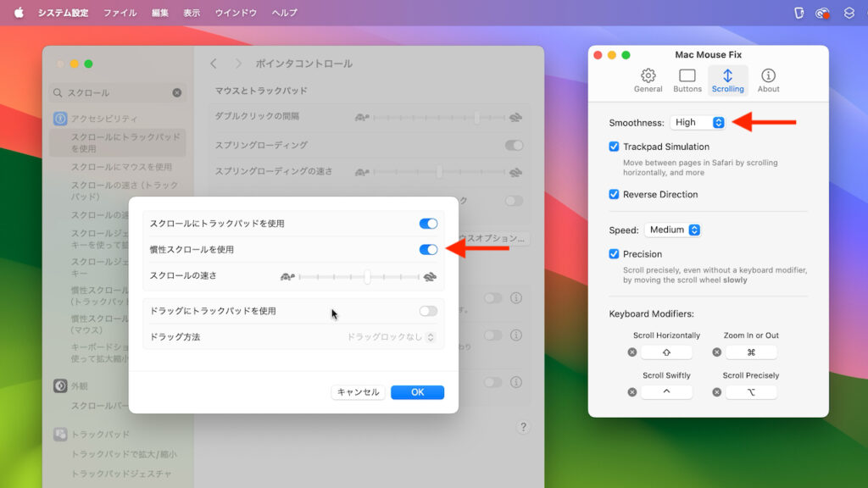This screenshot has width=868, height=488.
Task: Click the OK button in the dialog
Action: coord(417,391)
